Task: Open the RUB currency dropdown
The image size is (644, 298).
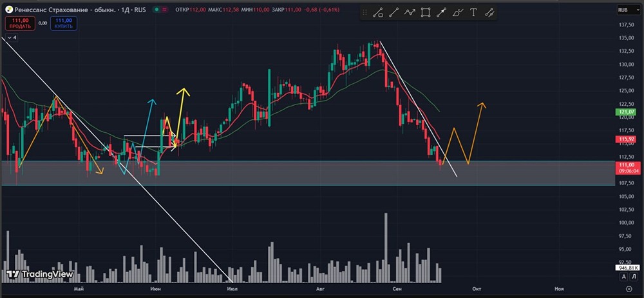Action: coord(627,11)
